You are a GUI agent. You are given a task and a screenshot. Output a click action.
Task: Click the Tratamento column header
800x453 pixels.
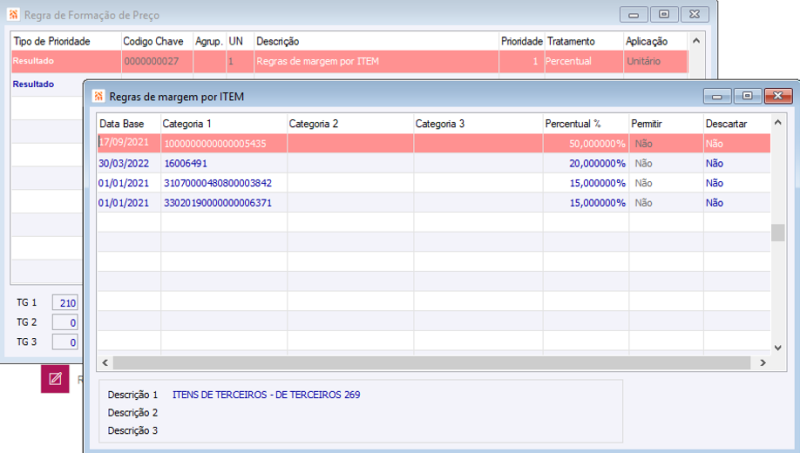point(571,41)
